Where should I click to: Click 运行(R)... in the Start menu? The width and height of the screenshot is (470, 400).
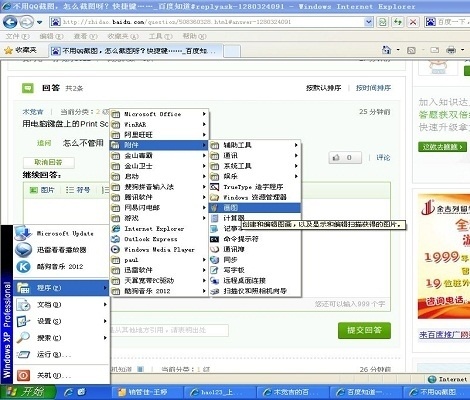tap(61, 354)
